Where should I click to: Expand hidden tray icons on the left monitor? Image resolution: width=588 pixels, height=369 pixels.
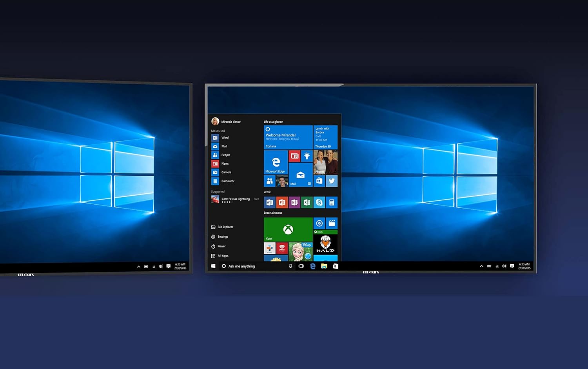pyautogui.click(x=138, y=267)
